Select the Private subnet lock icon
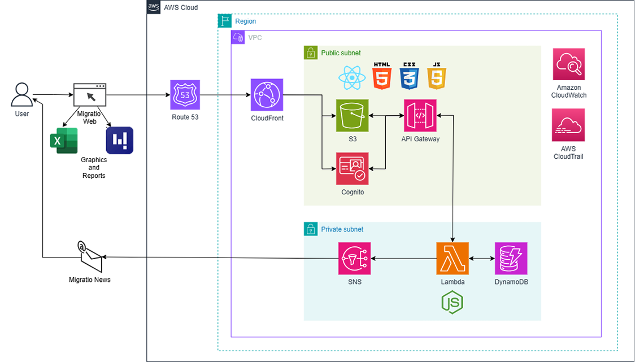Viewport: 644px width, 362px height. point(311,229)
